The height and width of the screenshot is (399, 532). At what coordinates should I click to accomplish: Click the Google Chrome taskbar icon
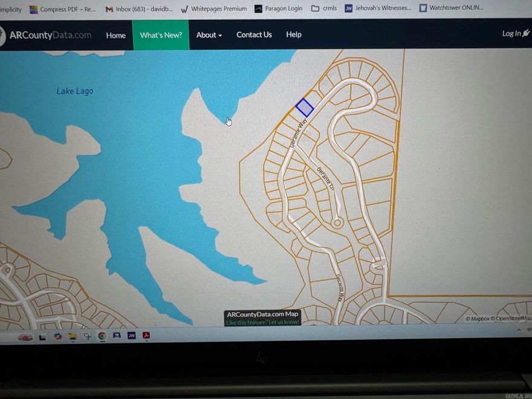102,336
